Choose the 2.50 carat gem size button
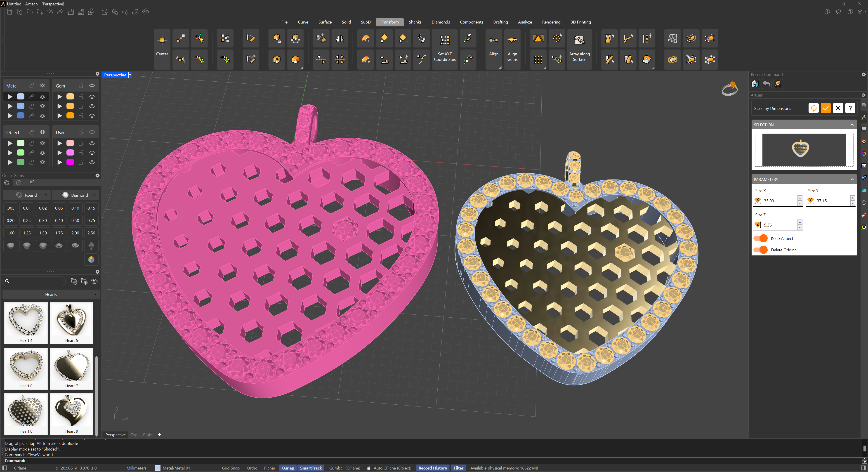 tap(91, 233)
